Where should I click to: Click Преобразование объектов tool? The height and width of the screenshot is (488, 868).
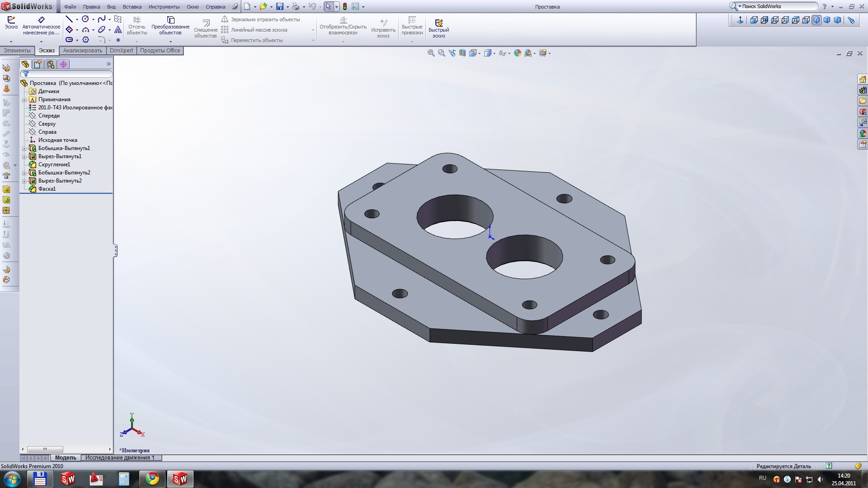point(170,26)
